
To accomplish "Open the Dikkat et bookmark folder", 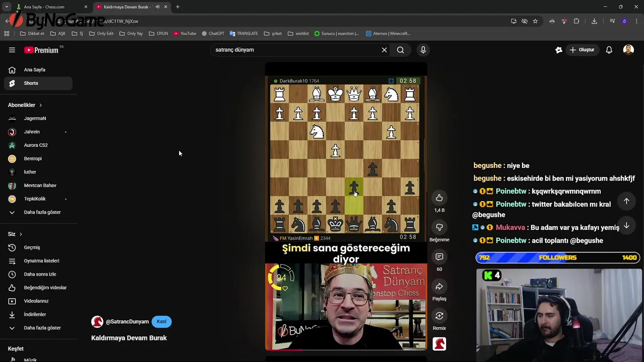I will point(32,33).
